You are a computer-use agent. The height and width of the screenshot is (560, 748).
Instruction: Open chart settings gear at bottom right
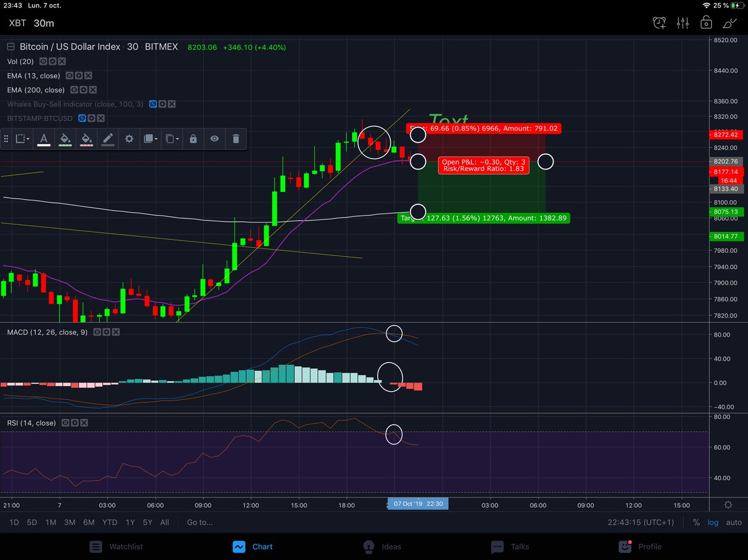click(x=728, y=505)
